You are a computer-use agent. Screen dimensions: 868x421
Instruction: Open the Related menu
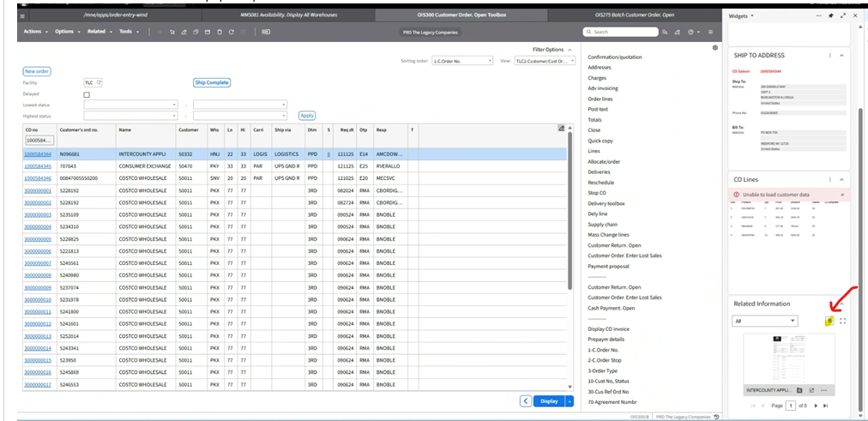coord(99,32)
